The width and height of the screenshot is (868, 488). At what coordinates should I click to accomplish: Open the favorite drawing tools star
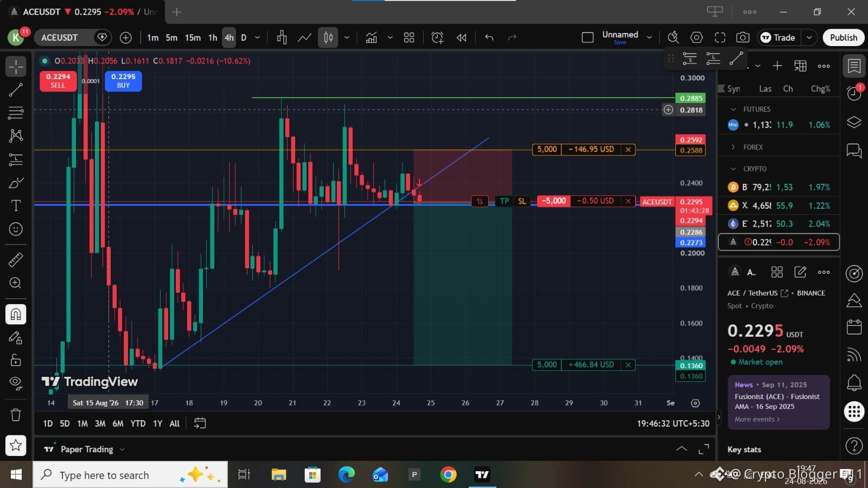[16, 446]
